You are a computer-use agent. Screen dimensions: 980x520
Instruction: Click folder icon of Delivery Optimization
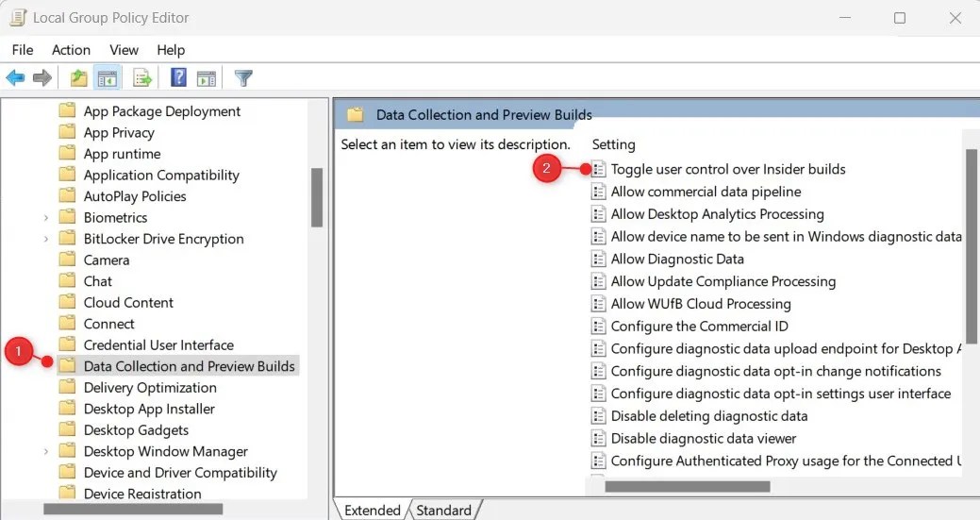[x=67, y=388]
